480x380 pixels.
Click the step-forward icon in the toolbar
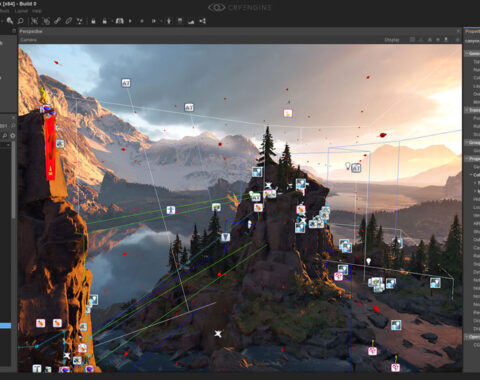pyautogui.click(x=154, y=21)
